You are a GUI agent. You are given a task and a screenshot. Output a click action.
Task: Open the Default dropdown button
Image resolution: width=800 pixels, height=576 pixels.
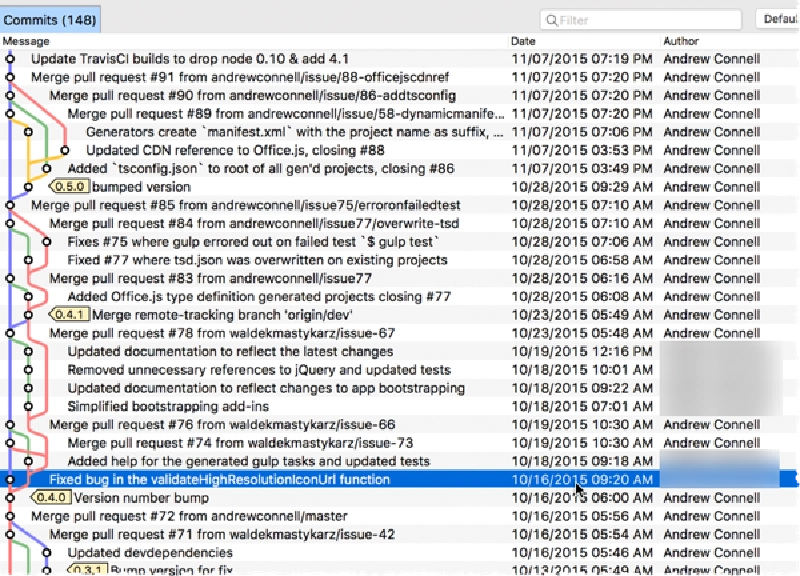pyautogui.click(x=779, y=19)
